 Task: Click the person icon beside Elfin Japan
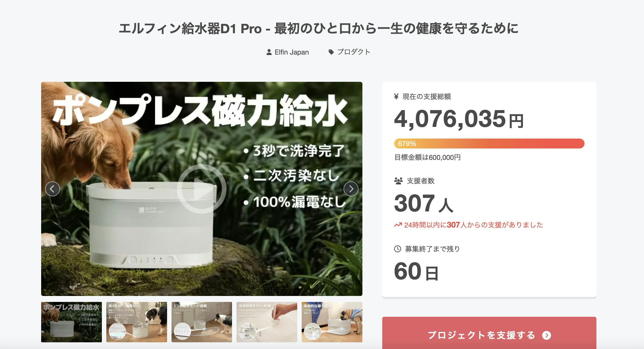click(x=269, y=52)
